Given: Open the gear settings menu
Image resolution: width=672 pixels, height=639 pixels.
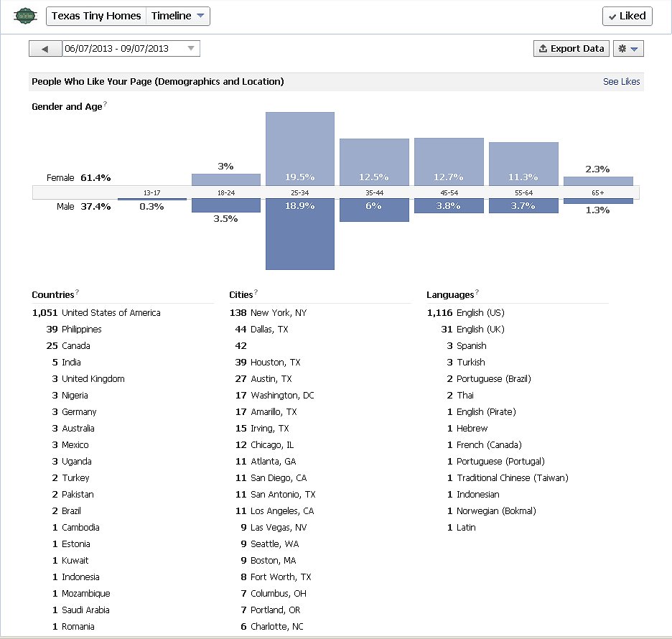Looking at the screenshot, I should coord(628,49).
